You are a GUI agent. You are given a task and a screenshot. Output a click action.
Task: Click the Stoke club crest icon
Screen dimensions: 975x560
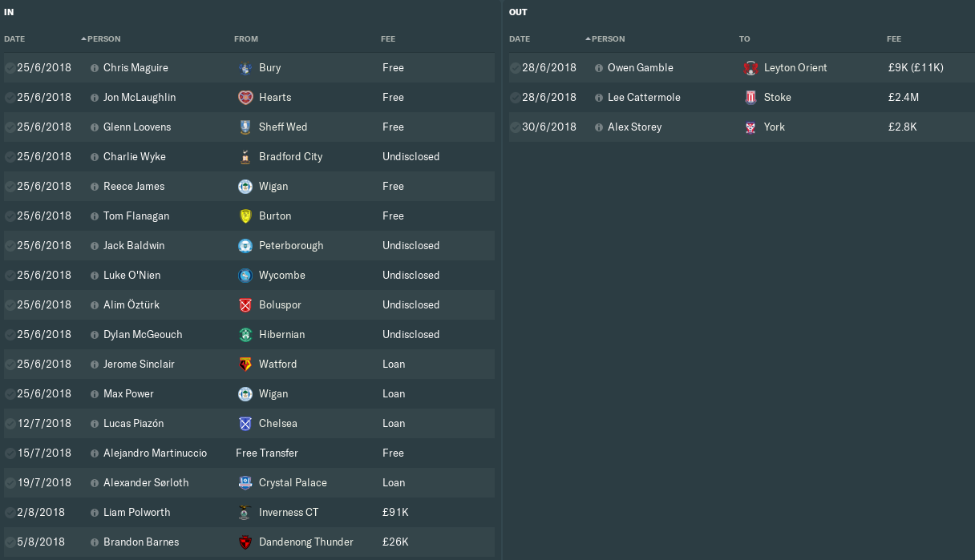[750, 98]
